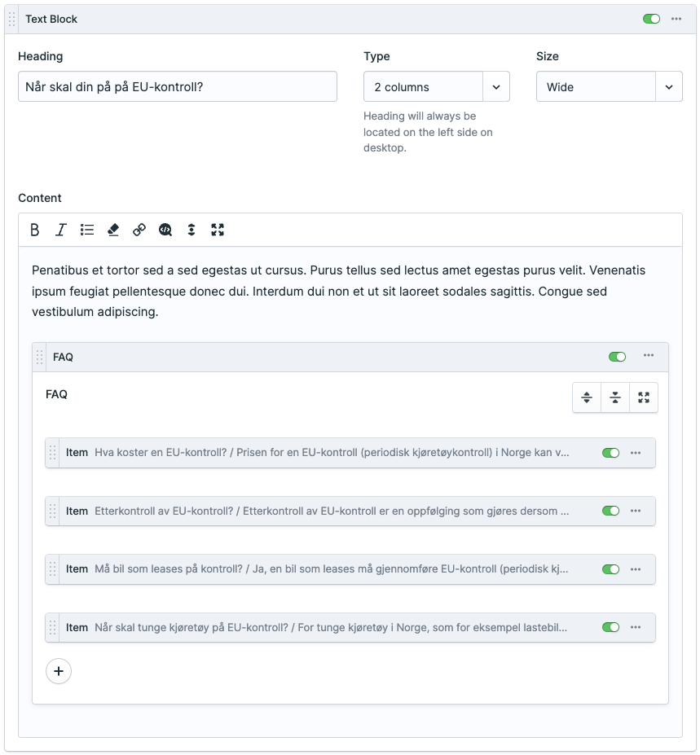Open the Text Block options menu
700x755 pixels.
point(676,19)
